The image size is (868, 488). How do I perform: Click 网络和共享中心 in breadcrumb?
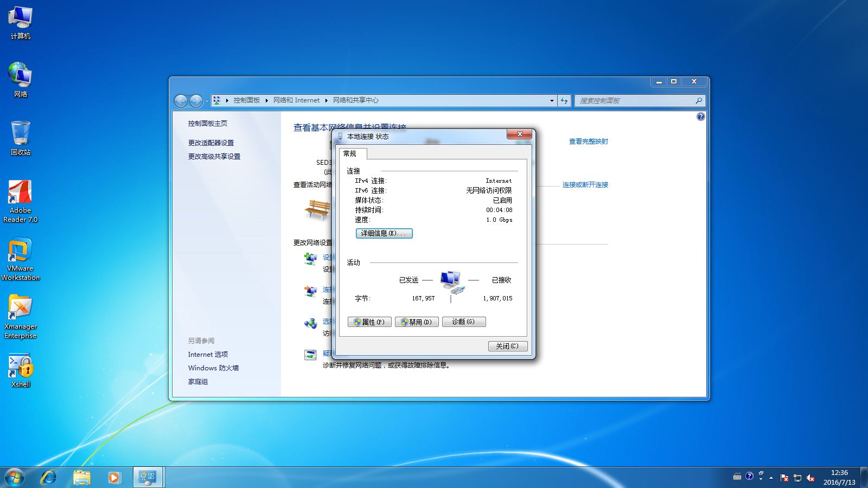click(x=355, y=100)
